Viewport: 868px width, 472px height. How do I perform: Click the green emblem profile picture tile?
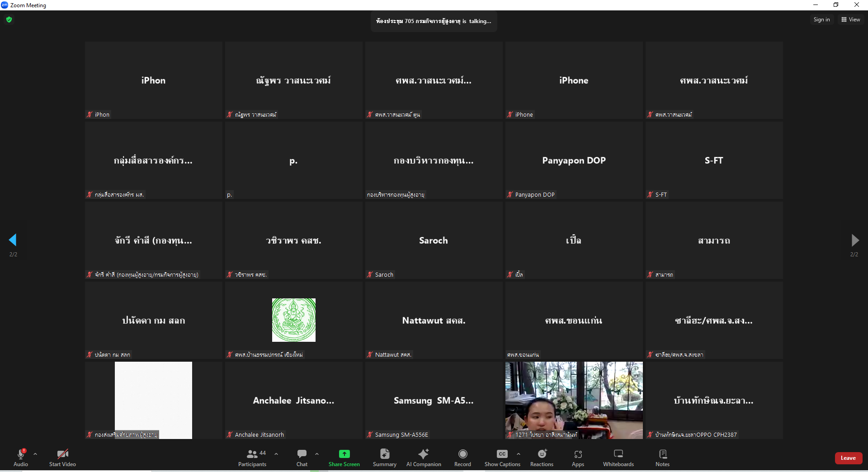tap(294, 320)
